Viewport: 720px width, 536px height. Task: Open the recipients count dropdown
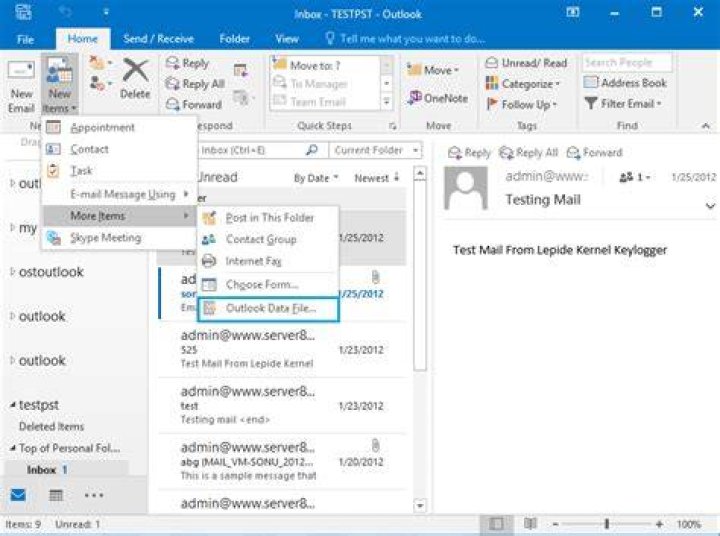(x=635, y=177)
